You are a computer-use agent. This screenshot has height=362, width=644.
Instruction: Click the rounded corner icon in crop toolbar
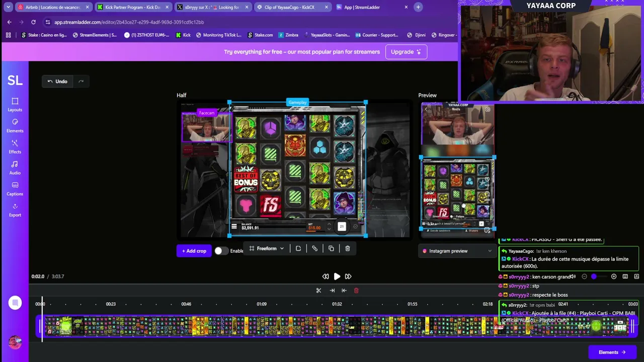pos(298,248)
